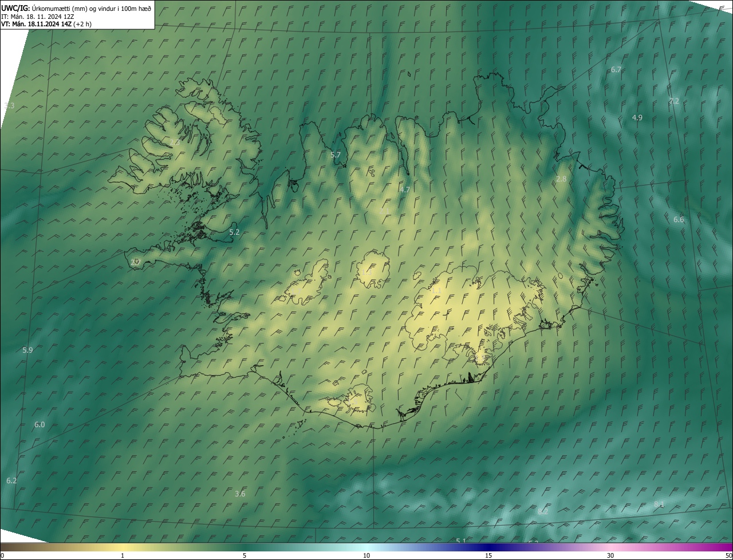Click the title "Úrkomumætti (mm) og vindur í 100m hæð"
Viewport: 733px width, 560px height.
91,8
